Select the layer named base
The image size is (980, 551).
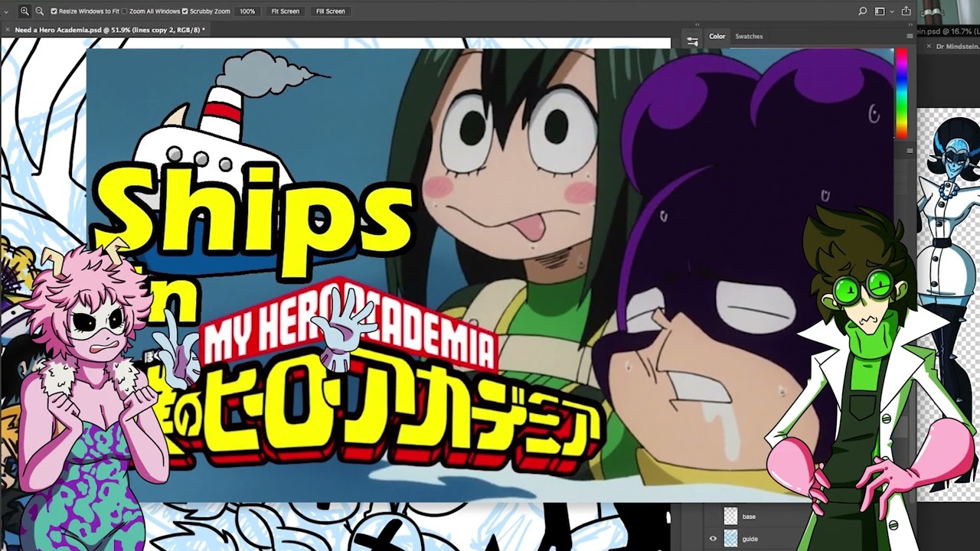(749, 517)
